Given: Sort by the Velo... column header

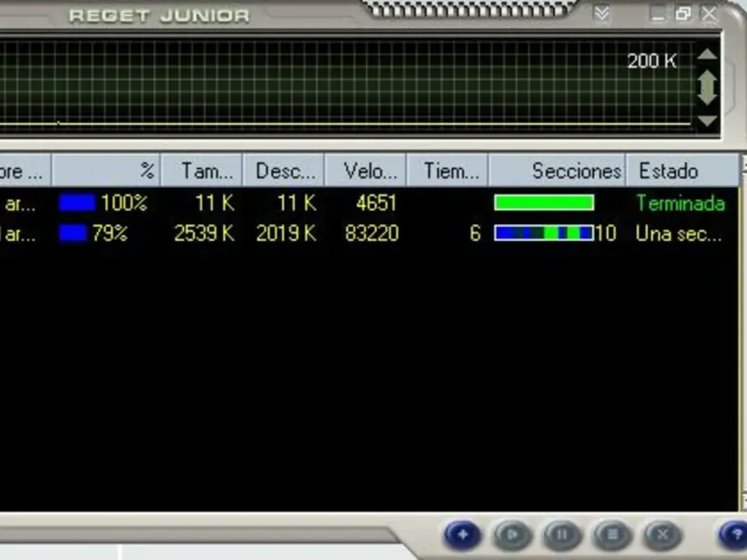Looking at the screenshot, I should [x=365, y=170].
